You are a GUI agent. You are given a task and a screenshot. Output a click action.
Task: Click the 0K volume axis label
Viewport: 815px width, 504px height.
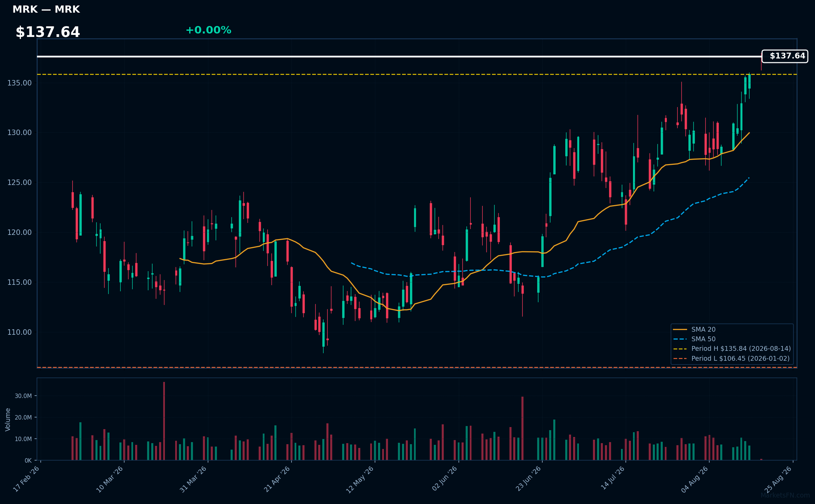coord(28,461)
